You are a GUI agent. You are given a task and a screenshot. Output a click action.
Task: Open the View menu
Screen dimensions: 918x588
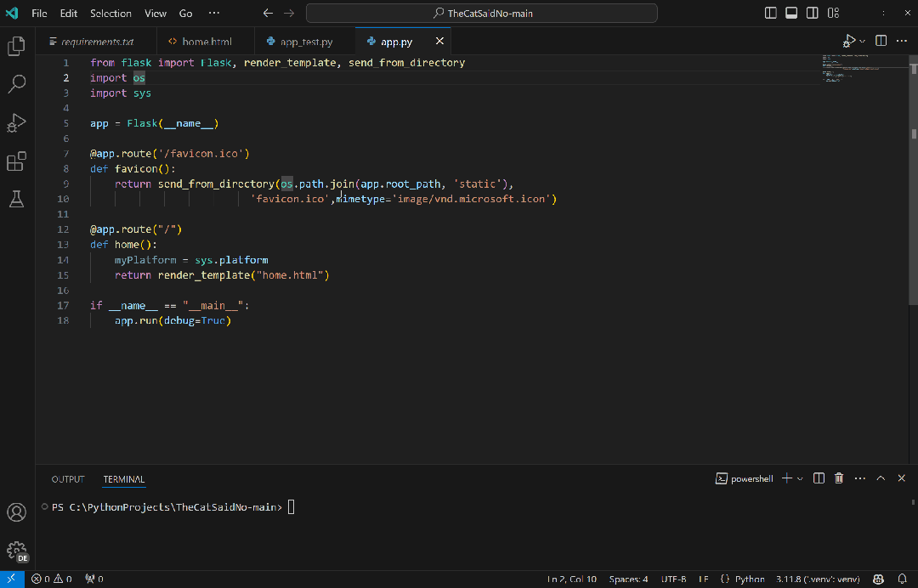(155, 13)
